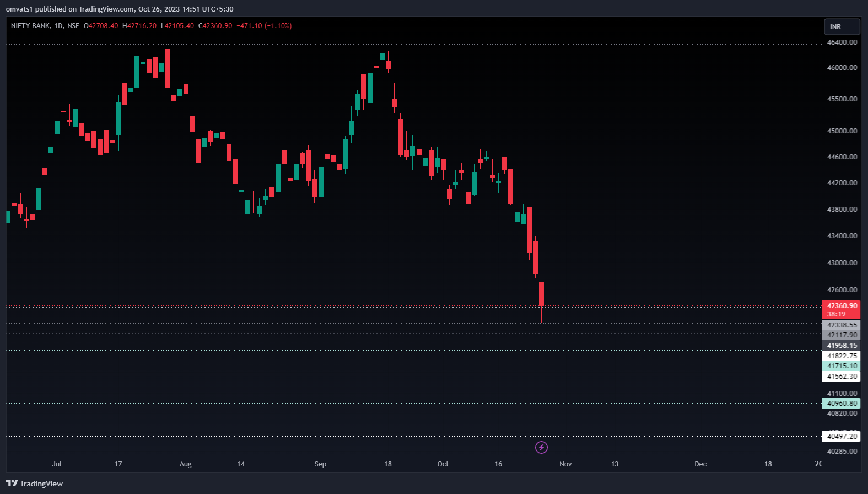
Task: Click the 44600.00 price axis value
Action: point(842,157)
